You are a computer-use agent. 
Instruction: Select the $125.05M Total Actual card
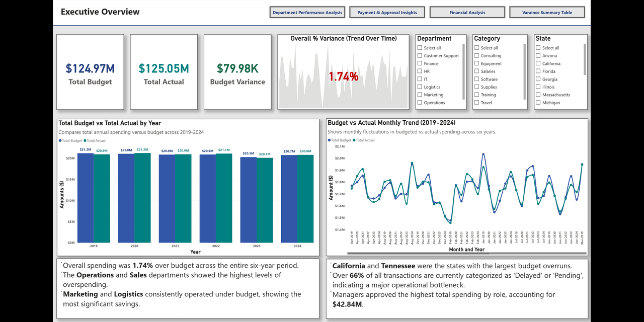(164, 72)
